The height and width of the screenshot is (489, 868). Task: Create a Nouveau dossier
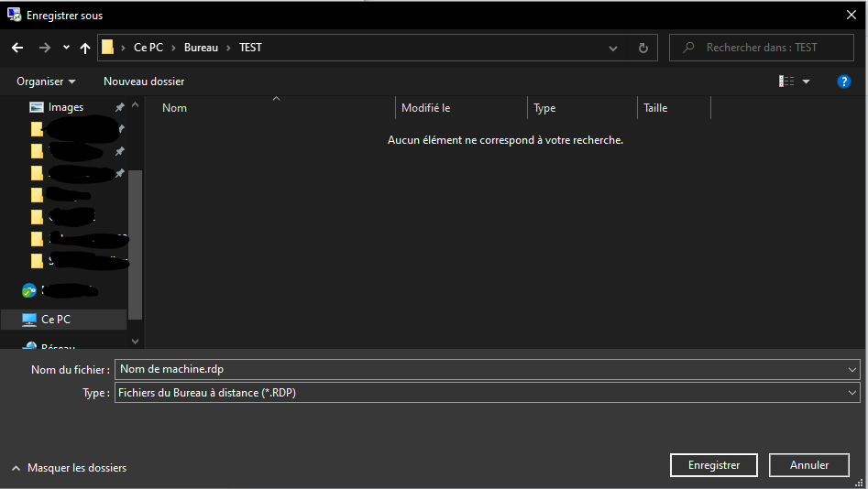[144, 81]
